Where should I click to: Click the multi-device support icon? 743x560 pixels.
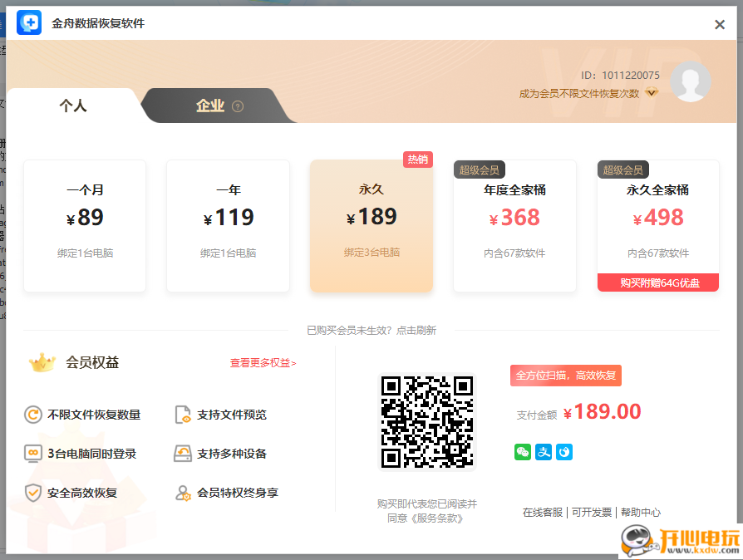tap(185, 454)
